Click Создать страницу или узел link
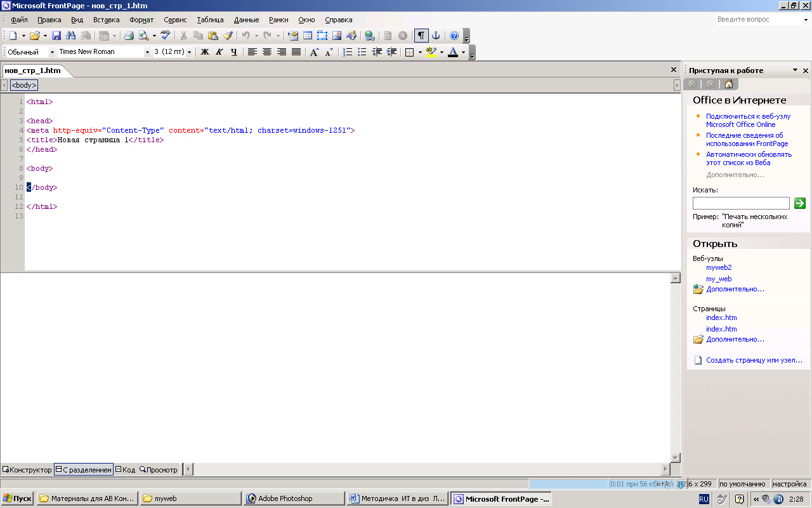Image resolution: width=812 pixels, height=508 pixels. click(x=754, y=360)
